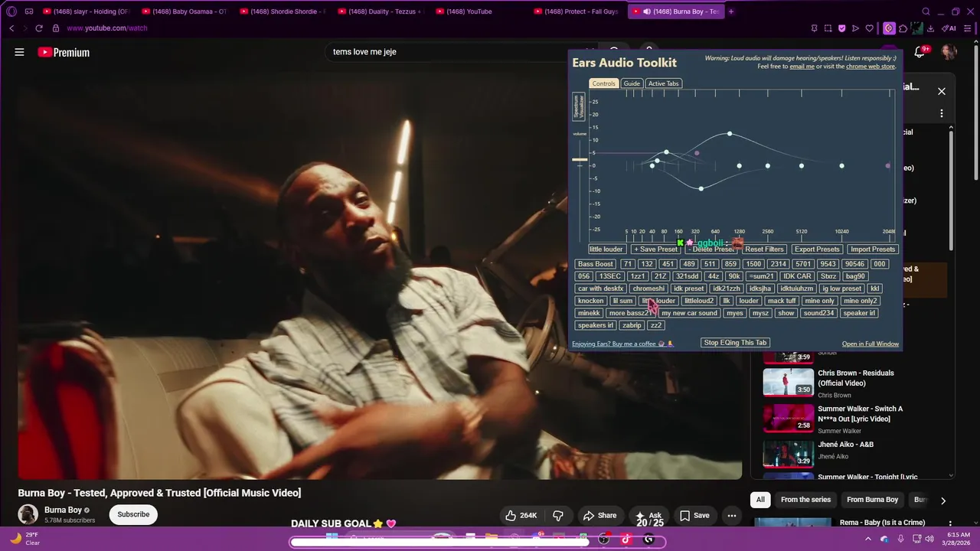Open the Ears extension toolbar icon
Viewport: 980px width, 551px height.
pos(888,28)
